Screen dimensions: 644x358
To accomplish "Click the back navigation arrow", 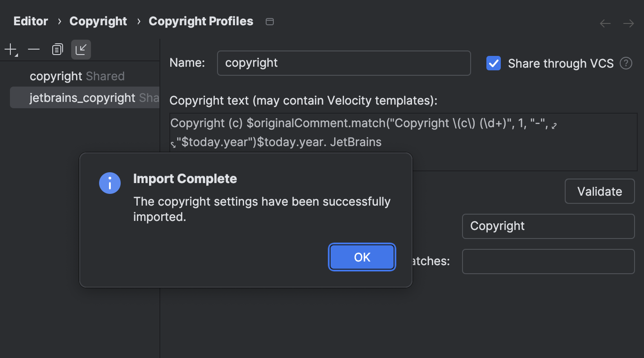I will tap(605, 23).
